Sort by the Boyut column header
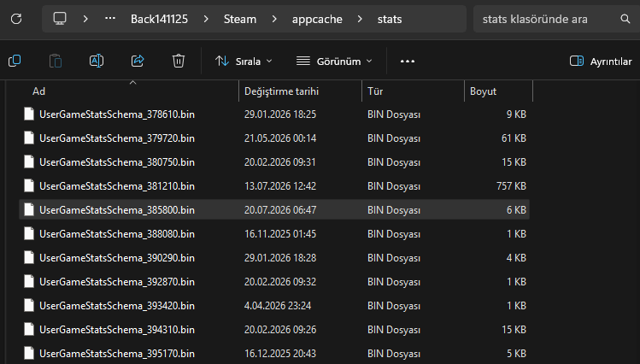The image size is (640, 364). [498, 91]
